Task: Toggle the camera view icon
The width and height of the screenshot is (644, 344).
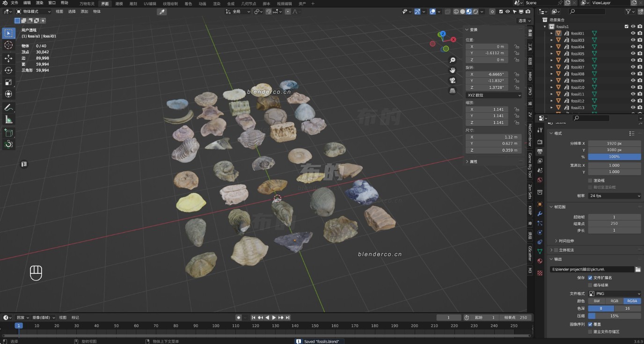Action: (453, 81)
